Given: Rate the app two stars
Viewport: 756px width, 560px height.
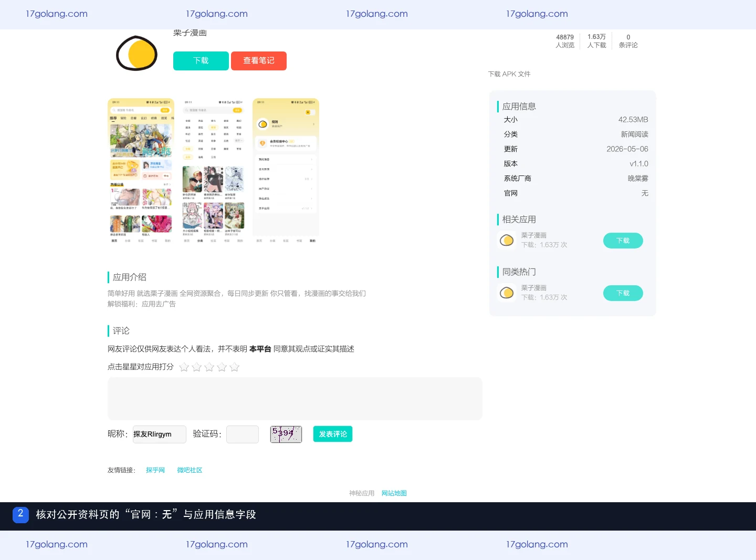Looking at the screenshot, I should (197, 367).
